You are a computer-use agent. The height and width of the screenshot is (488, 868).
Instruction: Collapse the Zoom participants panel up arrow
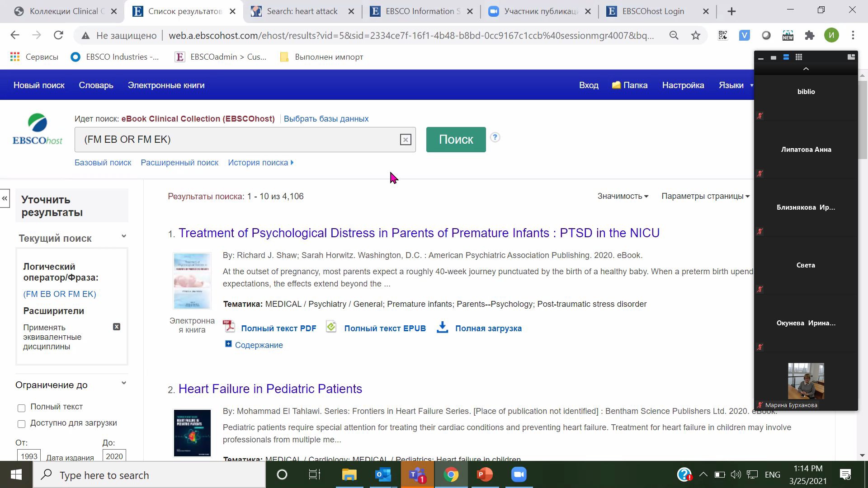coord(806,69)
